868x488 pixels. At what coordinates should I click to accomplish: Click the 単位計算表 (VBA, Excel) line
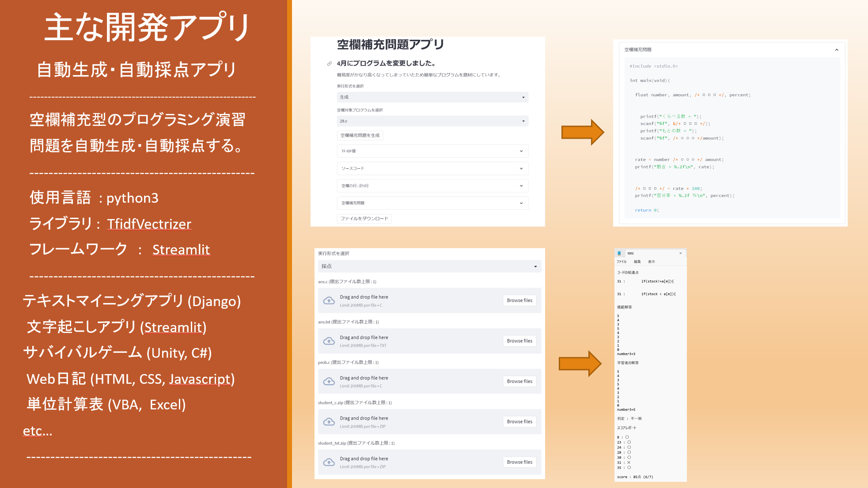pyautogui.click(x=106, y=405)
